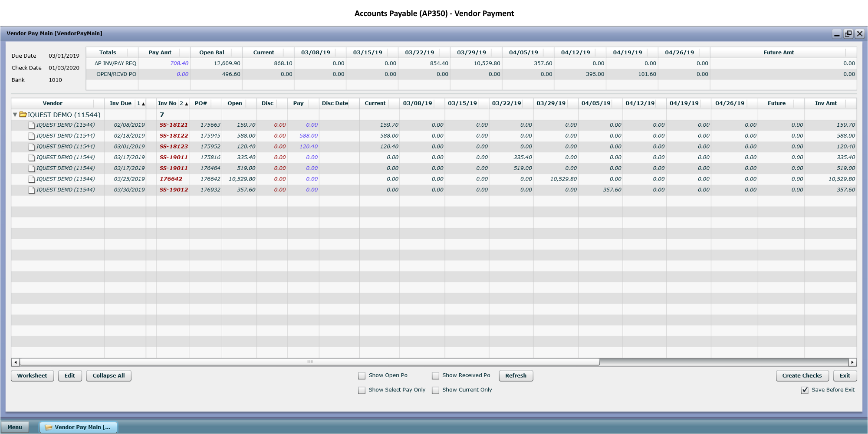Click the Inv No column sort arrow
The width and height of the screenshot is (868, 434).
tap(186, 103)
